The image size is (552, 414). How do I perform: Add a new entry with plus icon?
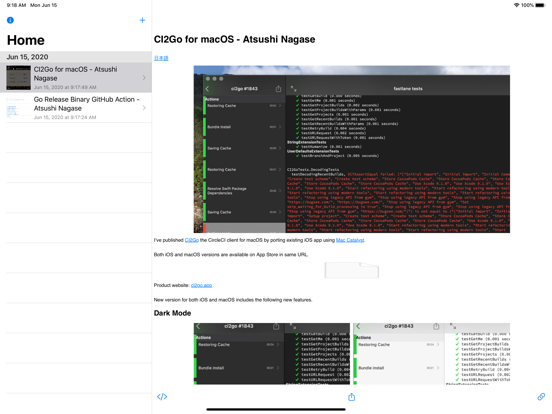click(x=142, y=20)
